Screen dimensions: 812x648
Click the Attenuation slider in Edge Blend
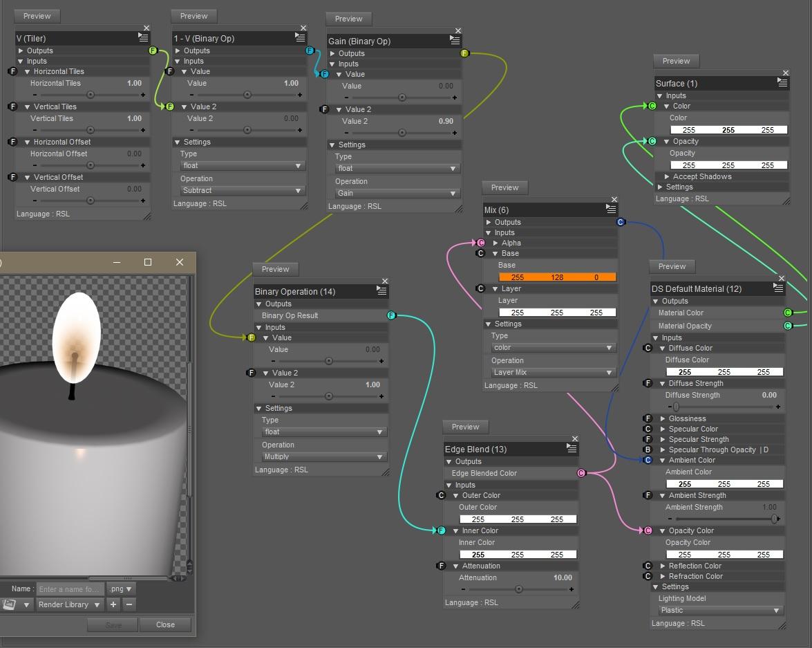click(518, 589)
